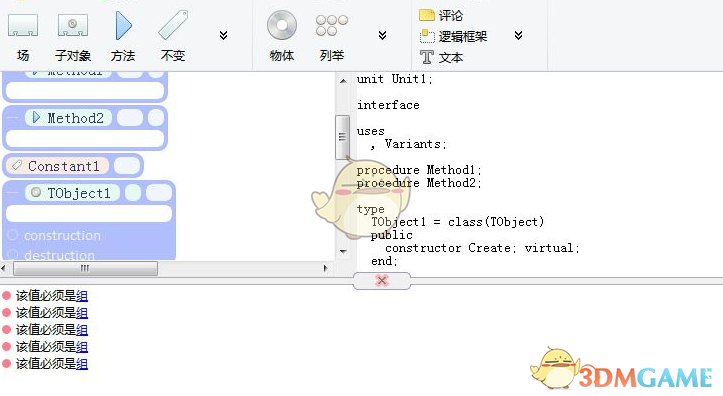The width and height of the screenshot is (723, 396).
Task: Click the left arrow of horizontal scrollbar
Action: (4, 268)
